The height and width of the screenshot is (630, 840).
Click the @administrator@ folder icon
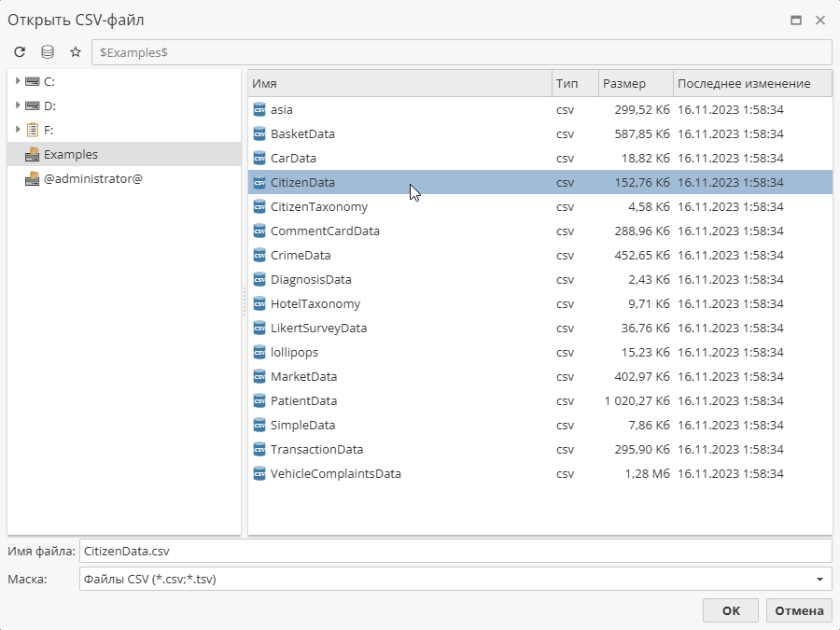click(x=33, y=178)
